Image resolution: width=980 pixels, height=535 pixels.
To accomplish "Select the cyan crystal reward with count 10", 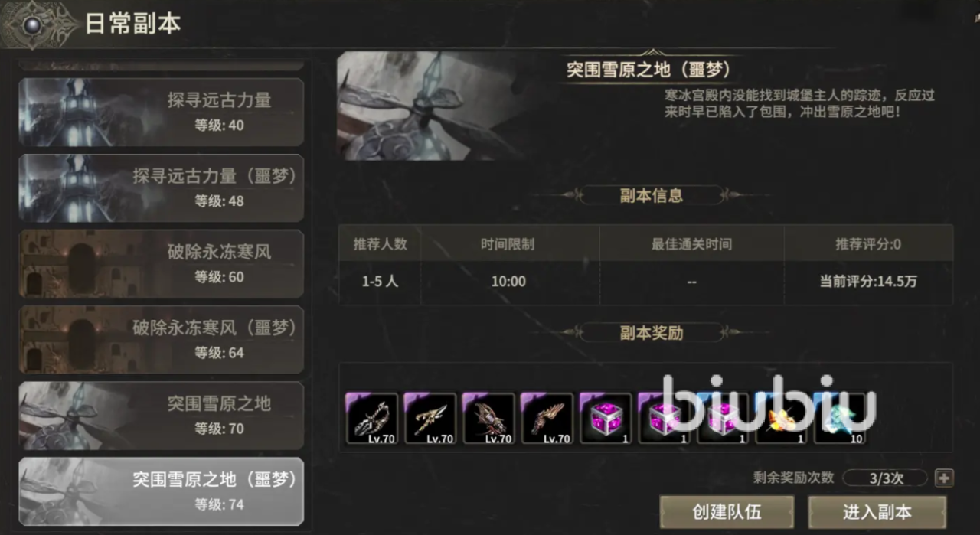I will [841, 418].
